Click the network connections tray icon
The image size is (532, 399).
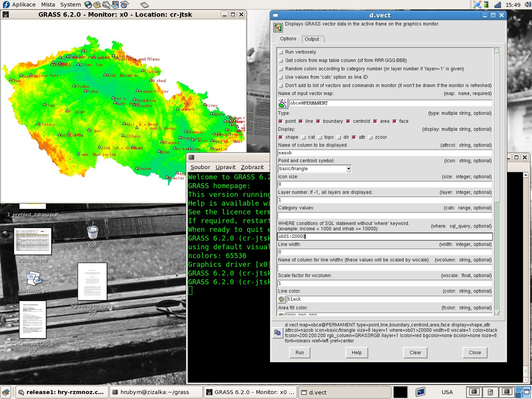477,5
